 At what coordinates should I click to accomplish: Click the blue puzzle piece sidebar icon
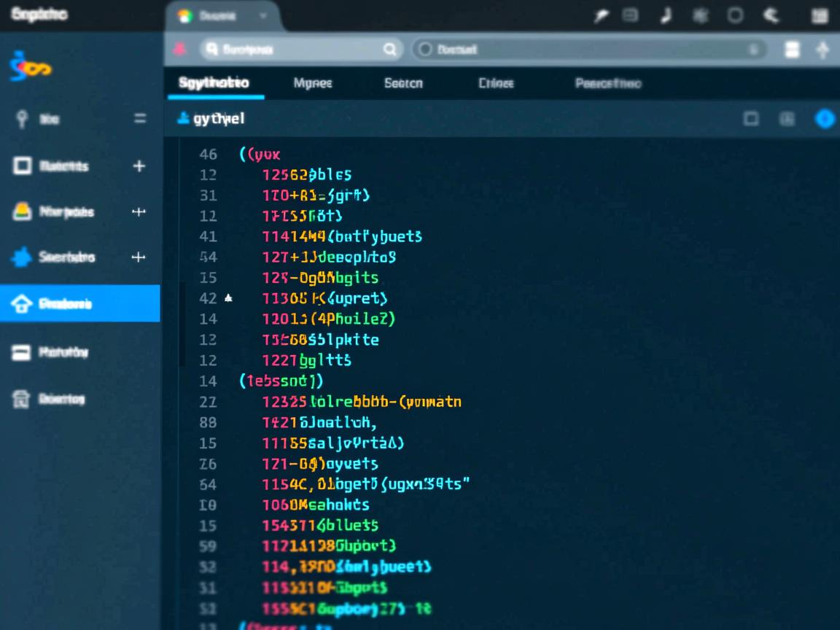tap(22, 257)
